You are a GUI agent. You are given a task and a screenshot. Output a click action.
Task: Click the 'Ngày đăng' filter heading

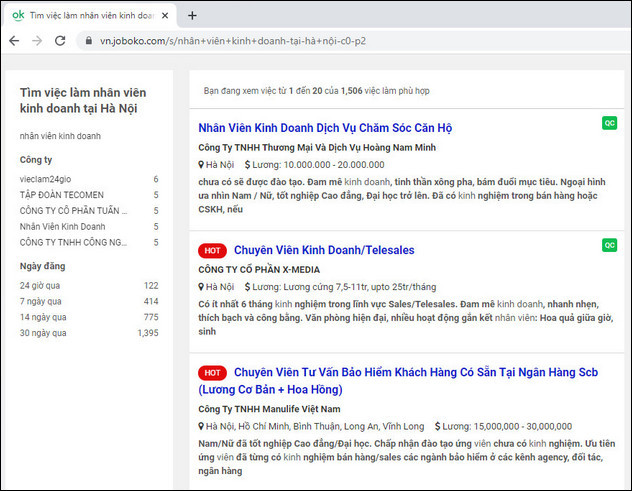tap(42, 266)
